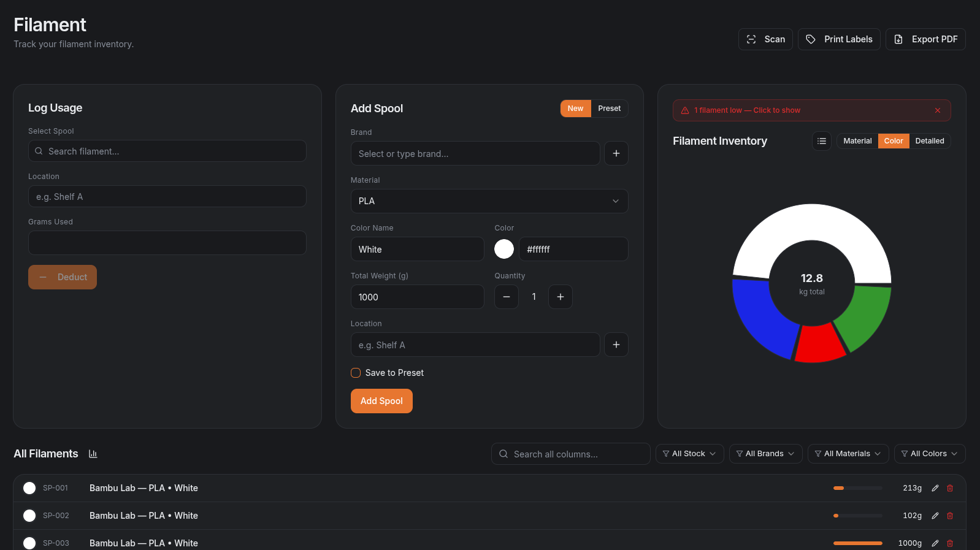Click the orange Add Spool button
Image resolution: width=980 pixels, height=550 pixels.
point(381,401)
